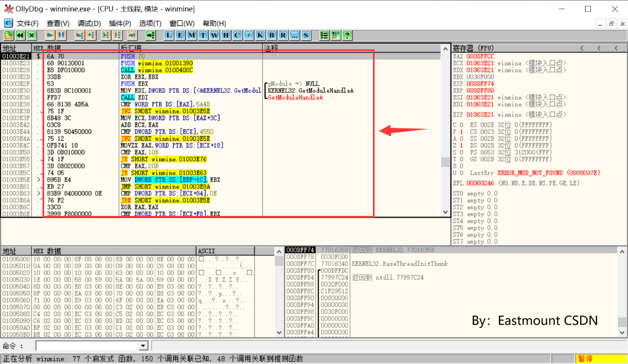This screenshot has height=364, width=628.
Task: Click the Restart program rewind icon
Action: [20, 35]
